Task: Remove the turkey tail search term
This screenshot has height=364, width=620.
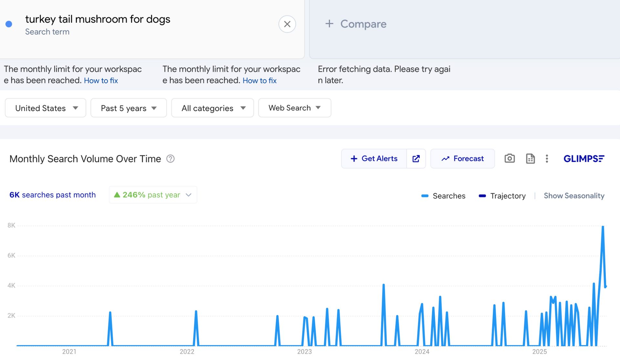Action: tap(287, 24)
